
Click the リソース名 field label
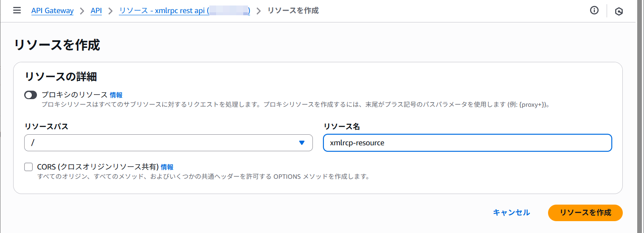pos(342,126)
